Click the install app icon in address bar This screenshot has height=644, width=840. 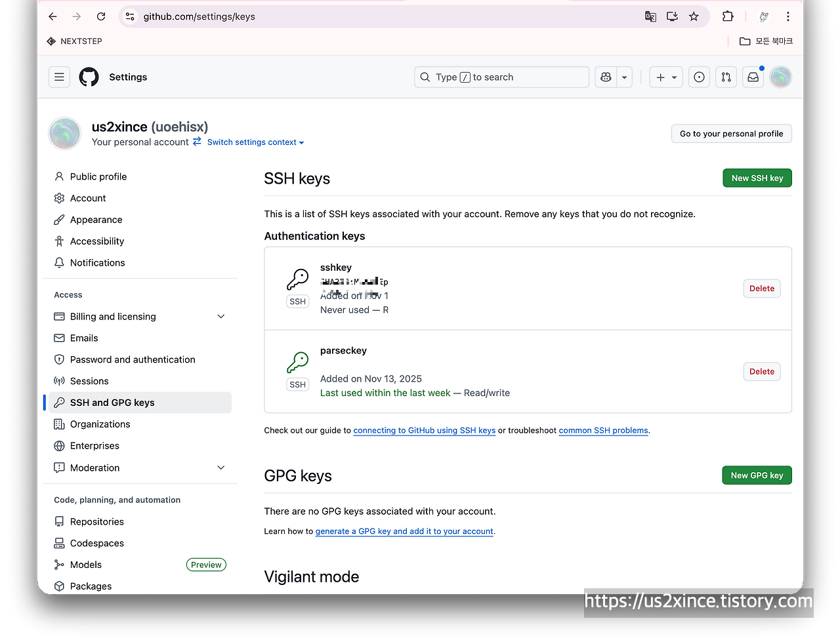click(x=672, y=16)
